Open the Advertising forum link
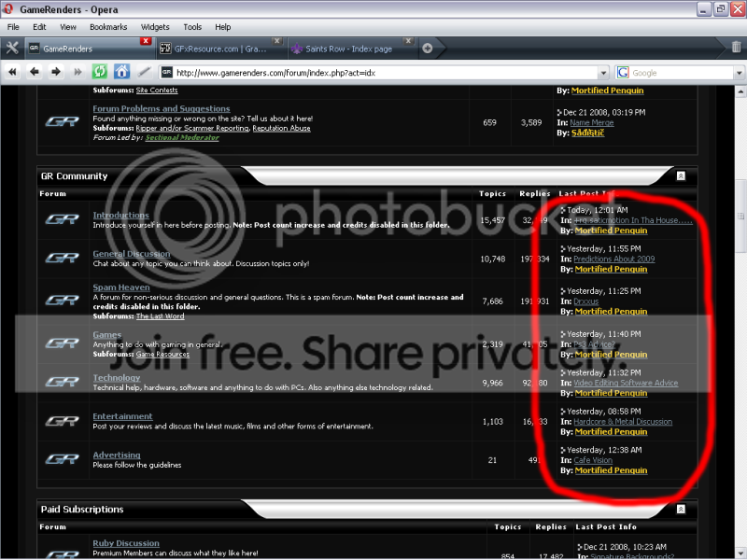The height and width of the screenshot is (560, 747). click(117, 455)
